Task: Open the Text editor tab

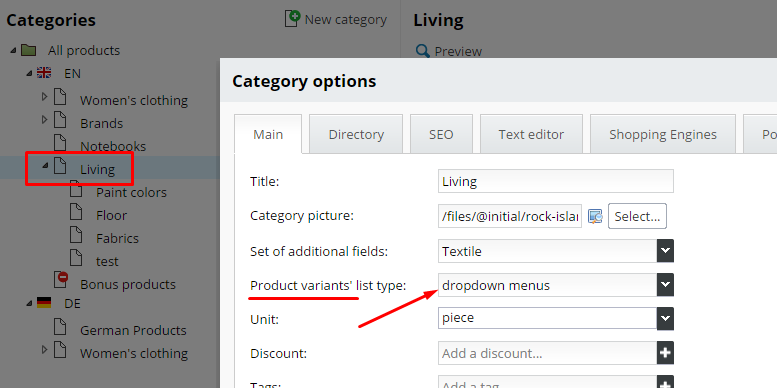Action: coord(531,134)
